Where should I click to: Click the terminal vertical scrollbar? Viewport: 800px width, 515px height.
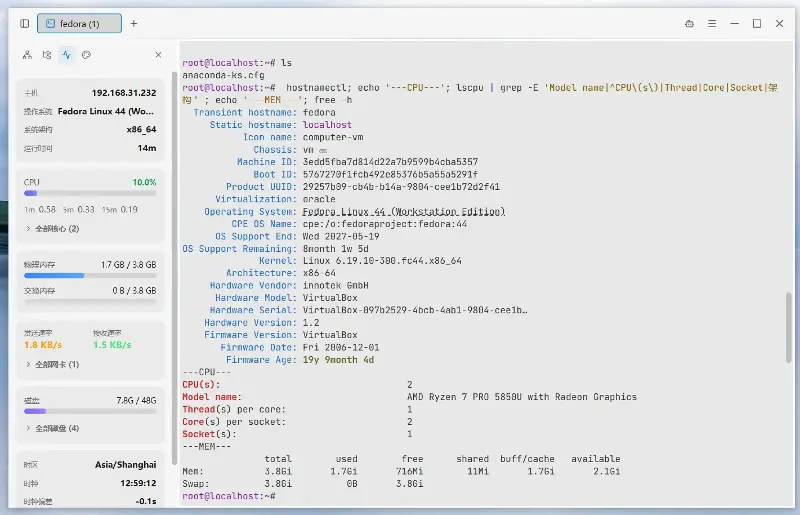(x=789, y=327)
